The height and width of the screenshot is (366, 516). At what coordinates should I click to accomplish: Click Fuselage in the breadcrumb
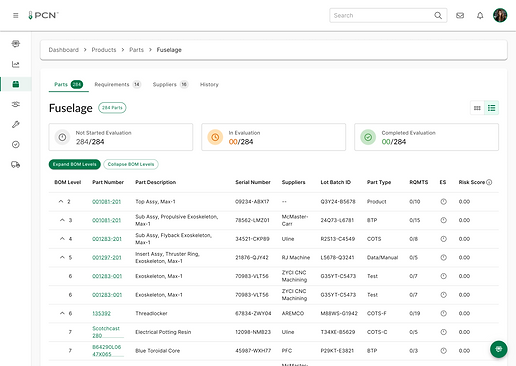click(169, 50)
